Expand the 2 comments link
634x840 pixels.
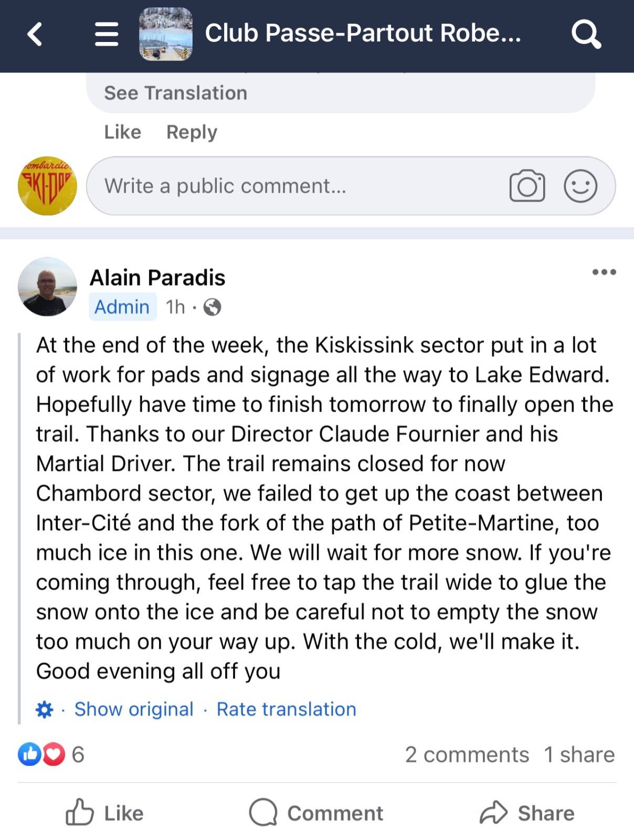pos(467,755)
